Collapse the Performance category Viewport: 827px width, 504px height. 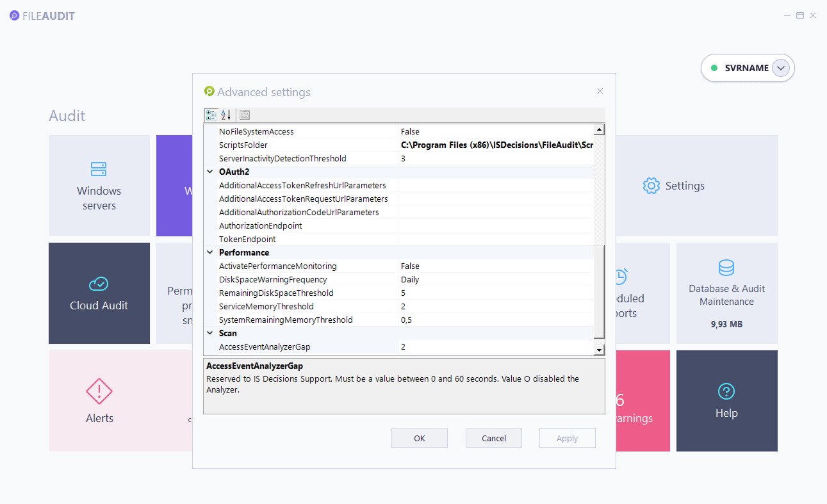[x=210, y=252]
